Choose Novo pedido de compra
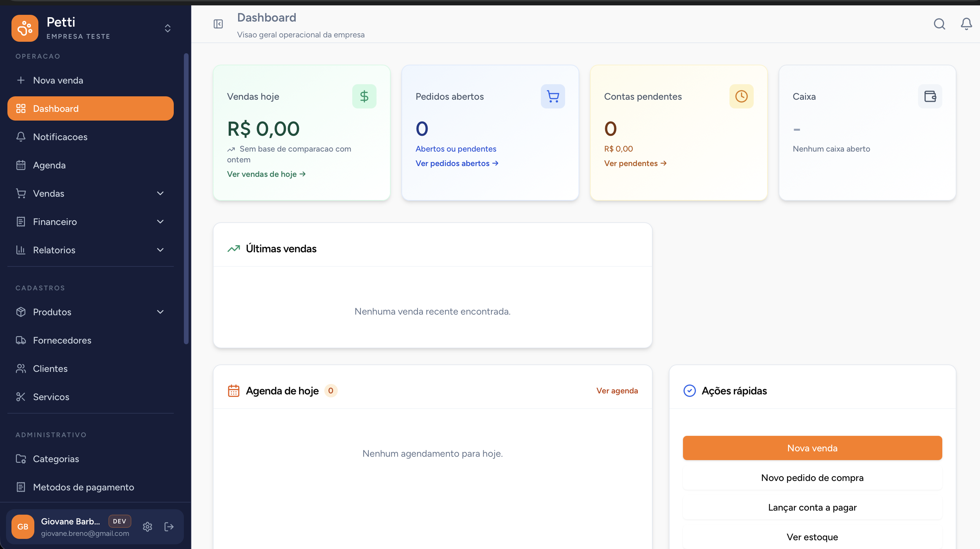 812,478
